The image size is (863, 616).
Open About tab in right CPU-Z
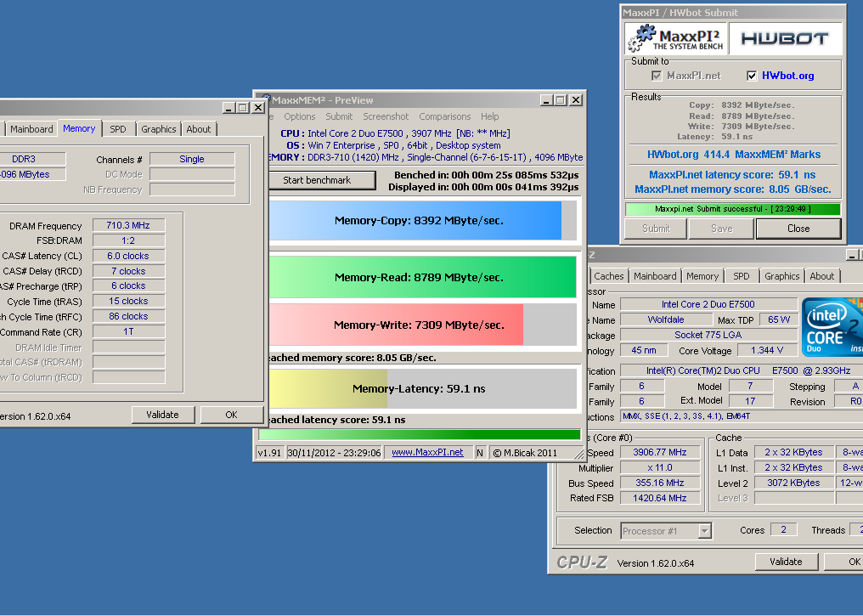tap(821, 276)
